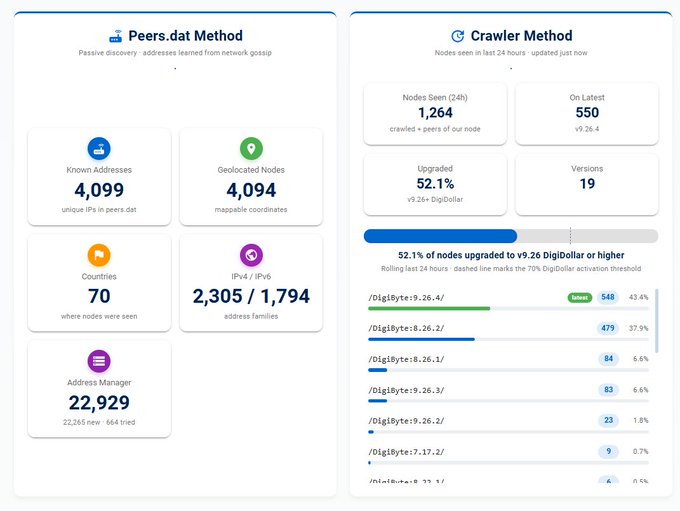Open the Geolocated Nodes 4,094 card
The width and height of the screenshot is (680, 511).
(251, 177)
